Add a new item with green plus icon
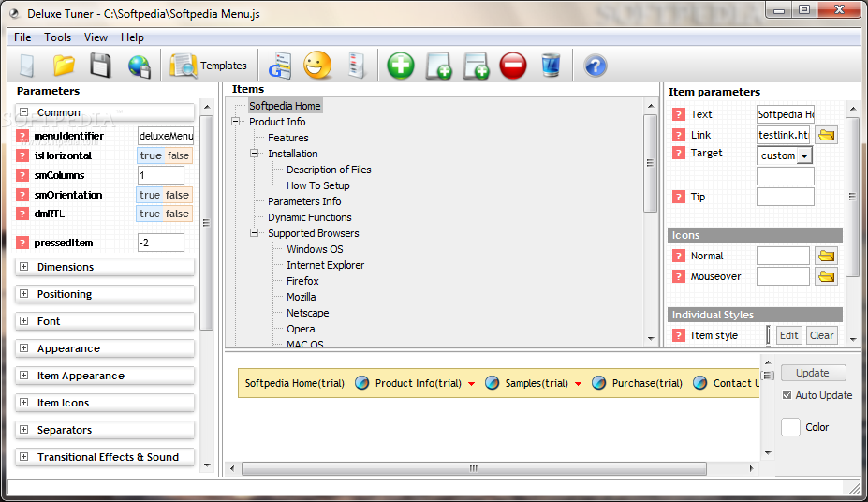This screenshot has width=868, height=502. tap(400, 66)
